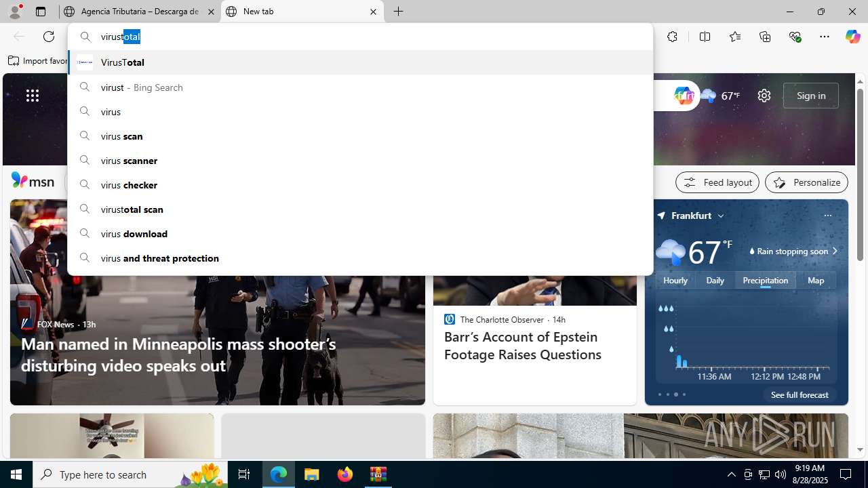868x488 pixels.
Task: Click the Personalize button
Action: pyautogui.click(x=806, y=182)
